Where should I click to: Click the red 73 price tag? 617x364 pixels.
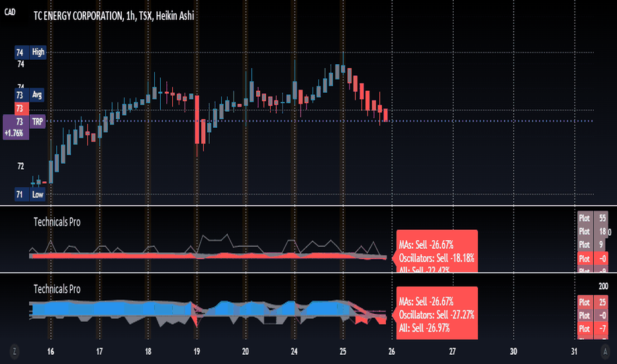click(x=21, y=109)
